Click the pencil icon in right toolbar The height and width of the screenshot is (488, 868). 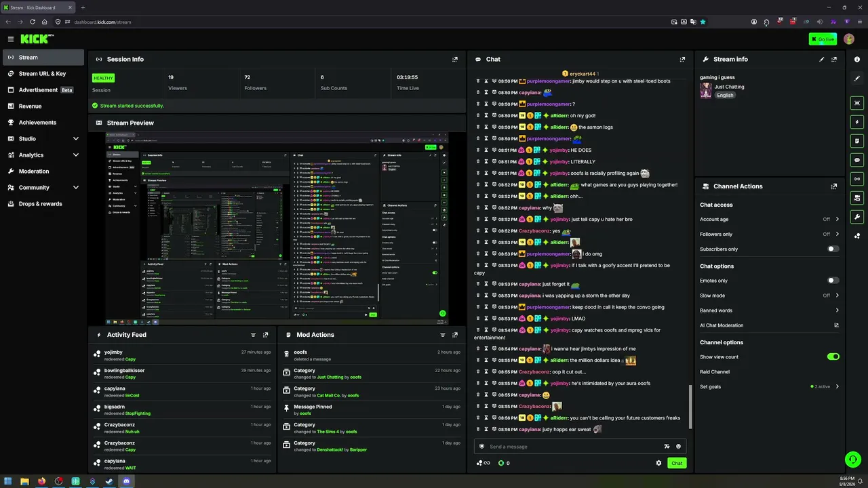[x=857, y=79]
